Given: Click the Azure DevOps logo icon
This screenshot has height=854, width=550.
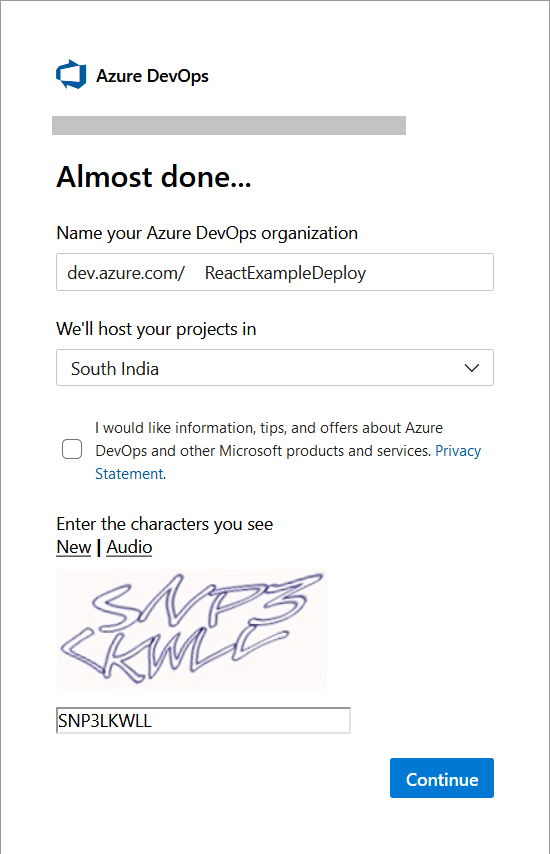Looking at the screenshot, I should point(71,74).
